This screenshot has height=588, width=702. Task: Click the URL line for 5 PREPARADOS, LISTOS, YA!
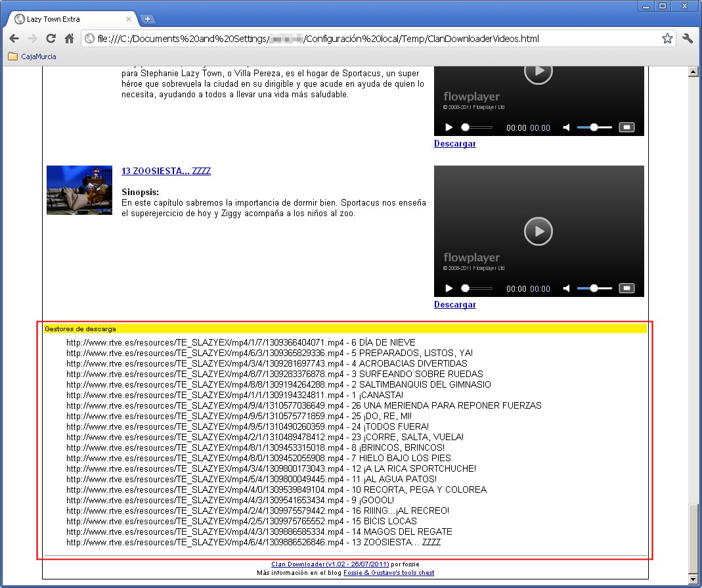pyautogui.click(x=269, y=353)
